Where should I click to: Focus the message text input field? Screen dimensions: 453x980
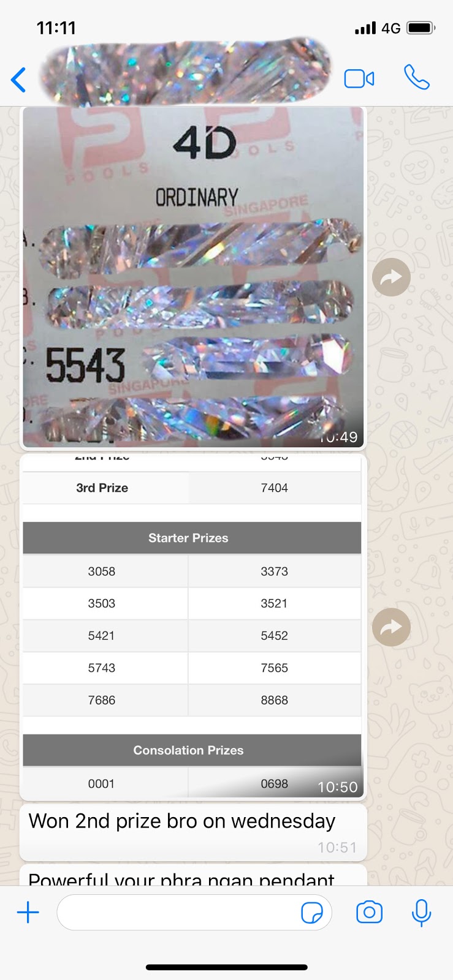click(x=178, y=913)
